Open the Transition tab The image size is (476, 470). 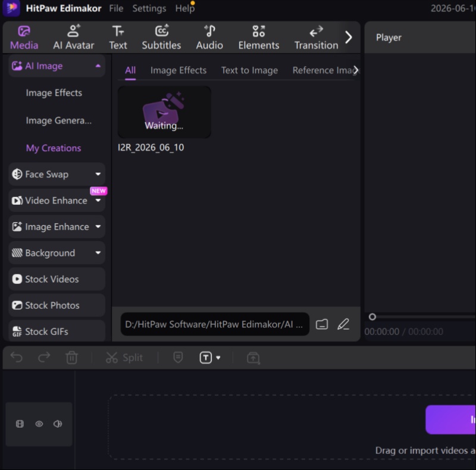(316, 37)
